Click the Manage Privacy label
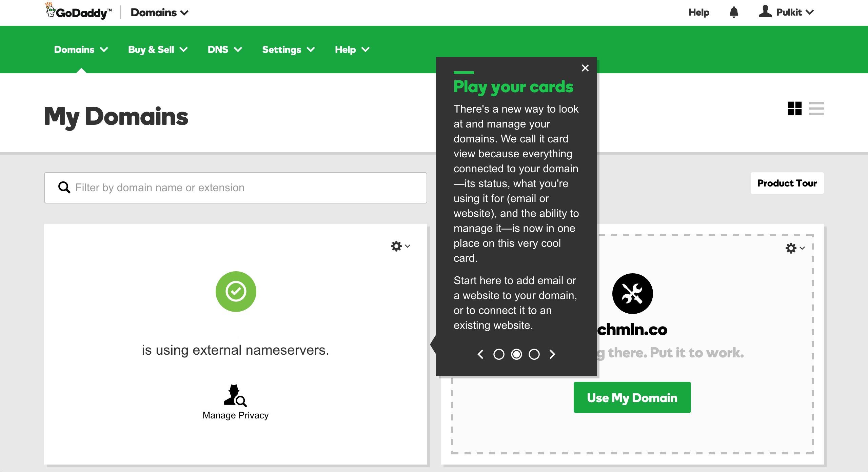The width and height of the screenshot is (868, 472). 235,415
